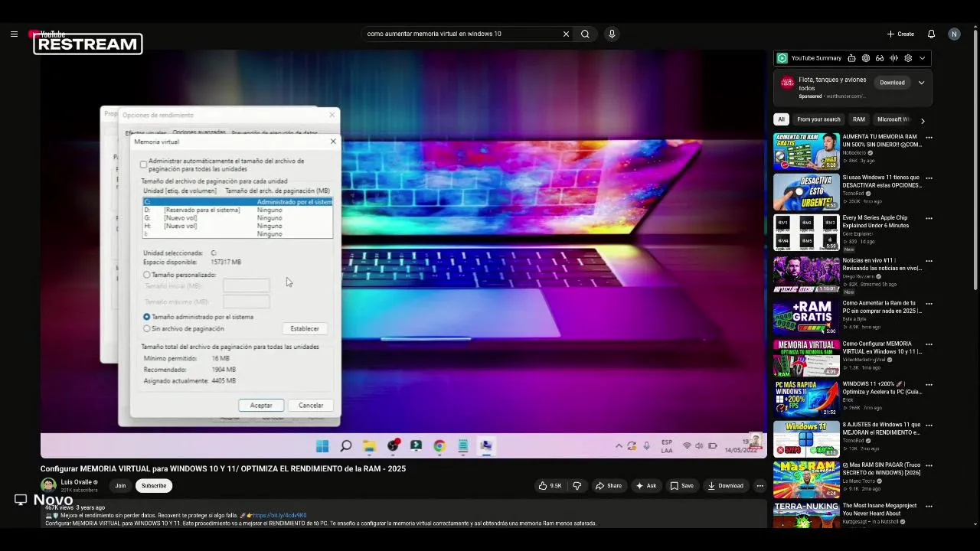
Task: Select drive D: Reservado para el sistema
Action: click(x=237, y=210)
